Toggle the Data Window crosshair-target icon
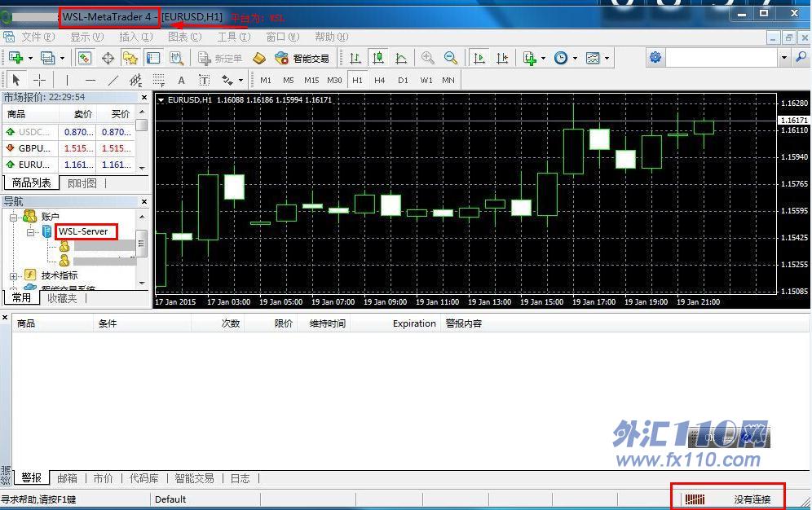This screenshot has width=812, height=510. click(108, 58)
